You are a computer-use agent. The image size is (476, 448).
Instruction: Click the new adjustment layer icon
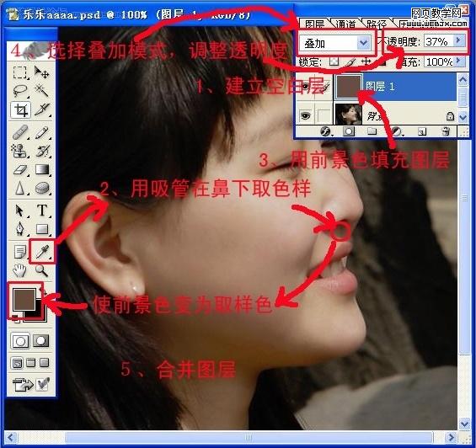point(397,131)
